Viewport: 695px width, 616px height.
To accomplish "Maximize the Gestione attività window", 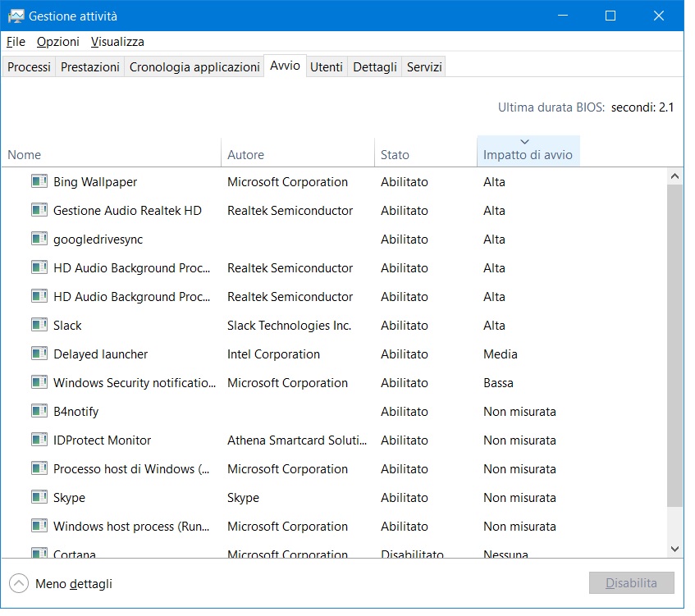I will [x=610, y=16].
